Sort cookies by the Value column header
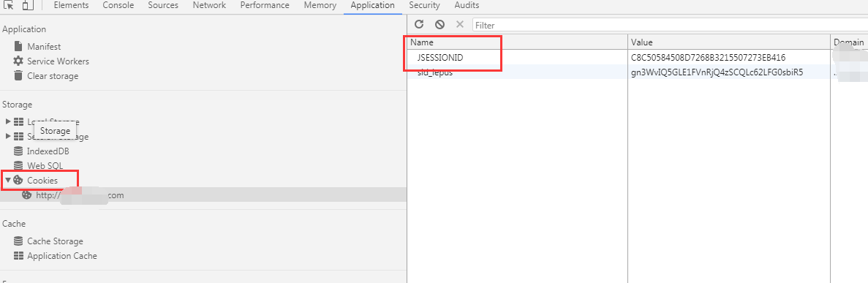Viewport: 868px width, 283px height. (x=729, y=42)
